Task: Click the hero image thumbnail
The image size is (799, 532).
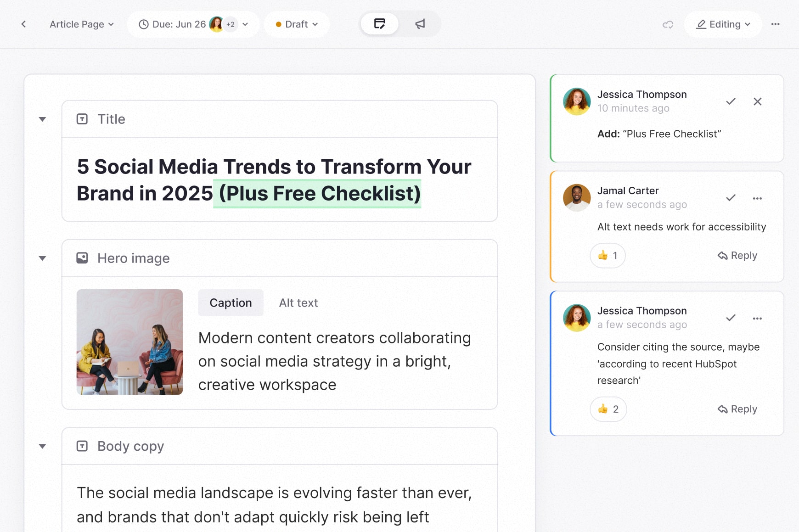Action: (x=129, y=342)
